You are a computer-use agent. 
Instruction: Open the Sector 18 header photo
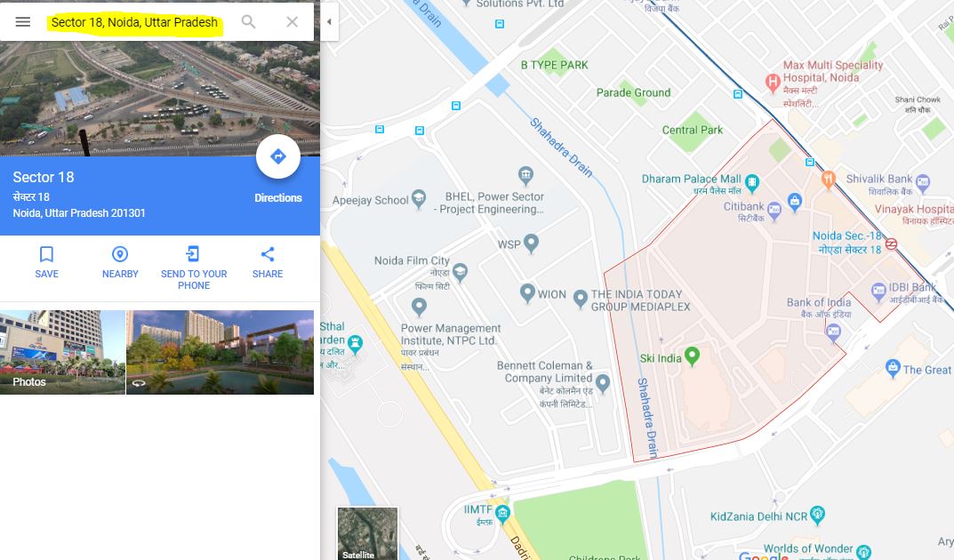tap(160, 99)
